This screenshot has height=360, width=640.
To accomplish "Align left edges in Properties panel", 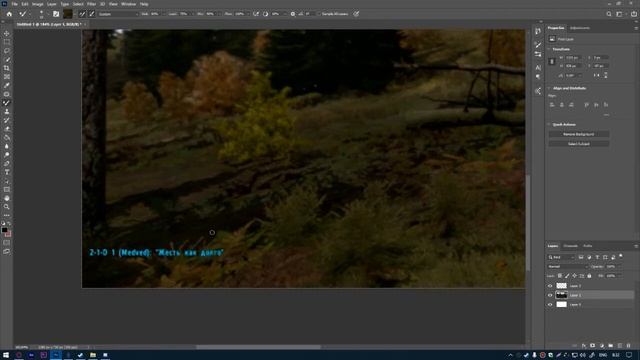I will click(552, 105).
